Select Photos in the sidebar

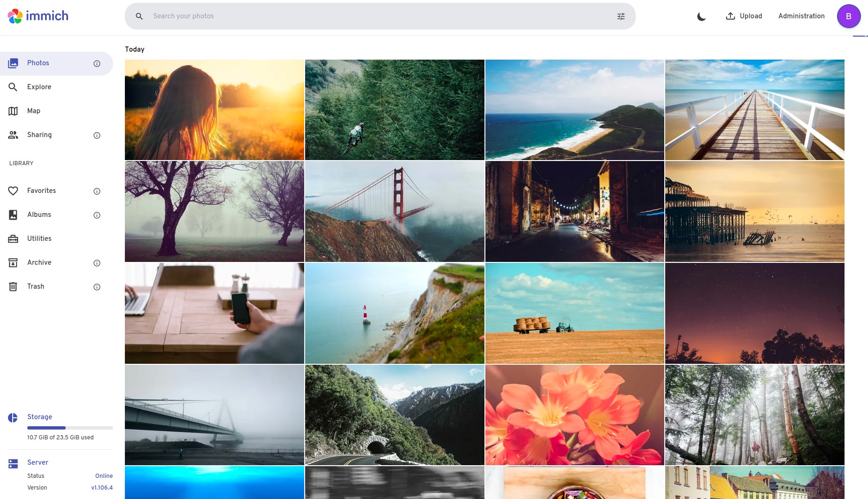56,63
